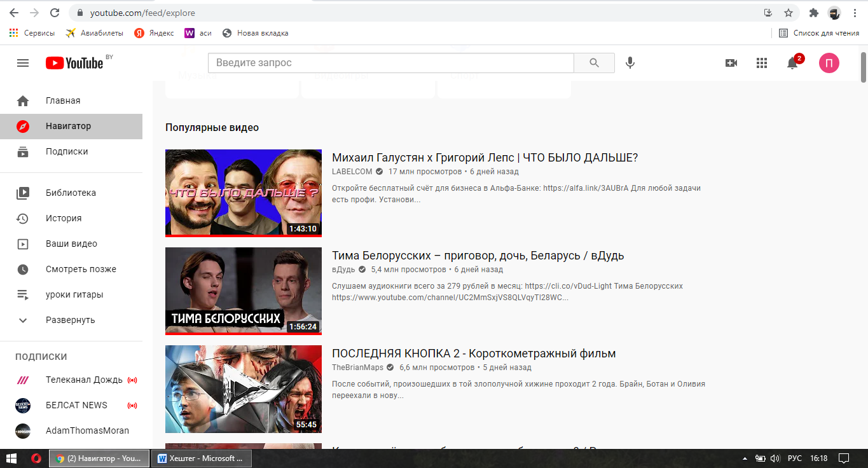This screenshot has width=868, height=468.
Task: Switch keyboard language РУС
Action: pos(795,458)
